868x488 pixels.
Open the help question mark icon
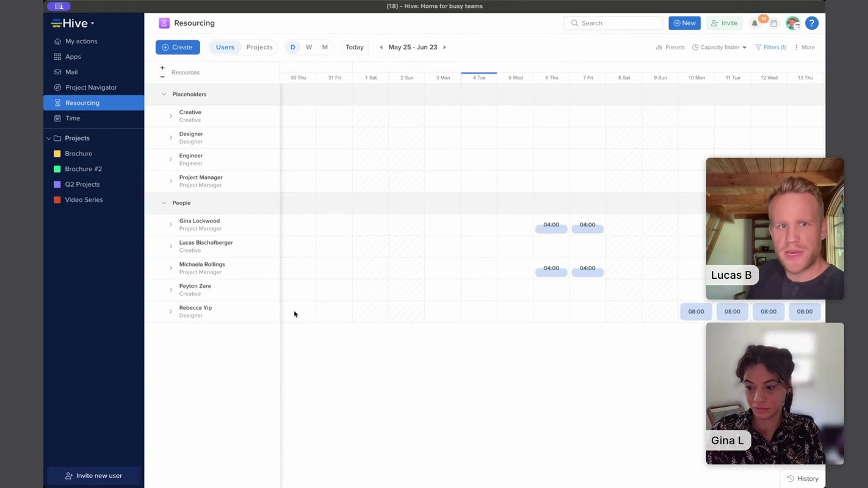(811, 23)
